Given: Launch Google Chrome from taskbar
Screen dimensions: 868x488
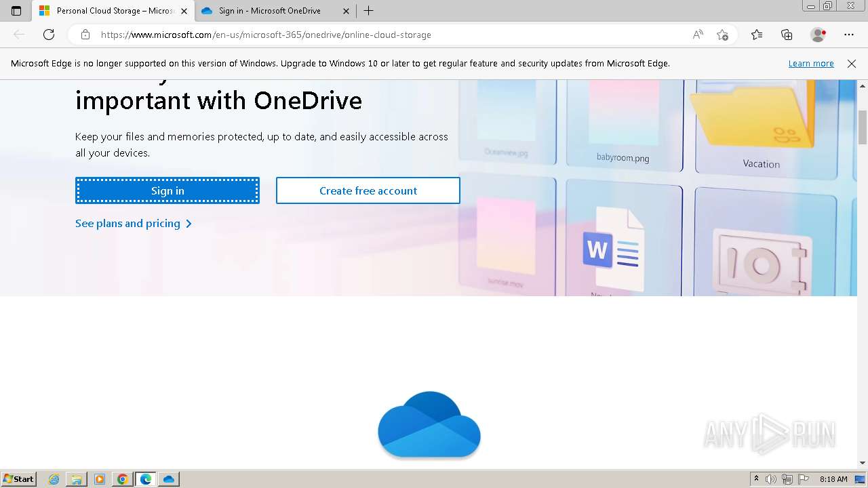Looking at the screenshot, I should 123,479.
